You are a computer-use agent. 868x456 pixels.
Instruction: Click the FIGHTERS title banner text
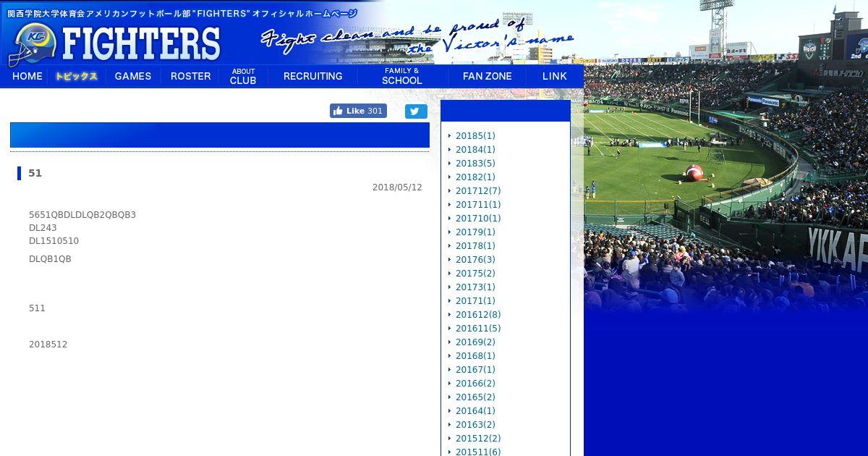click(x=141, y=44)
